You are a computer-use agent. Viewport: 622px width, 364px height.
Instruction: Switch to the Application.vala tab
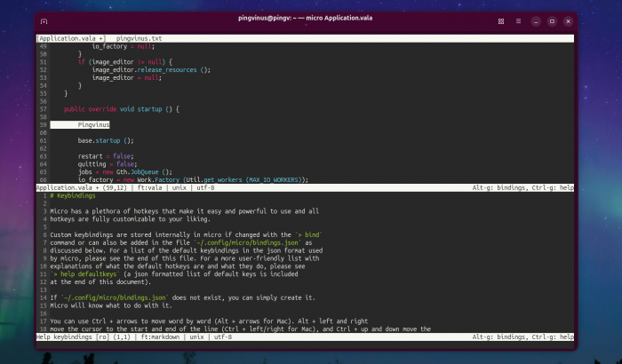coord(71,38)
